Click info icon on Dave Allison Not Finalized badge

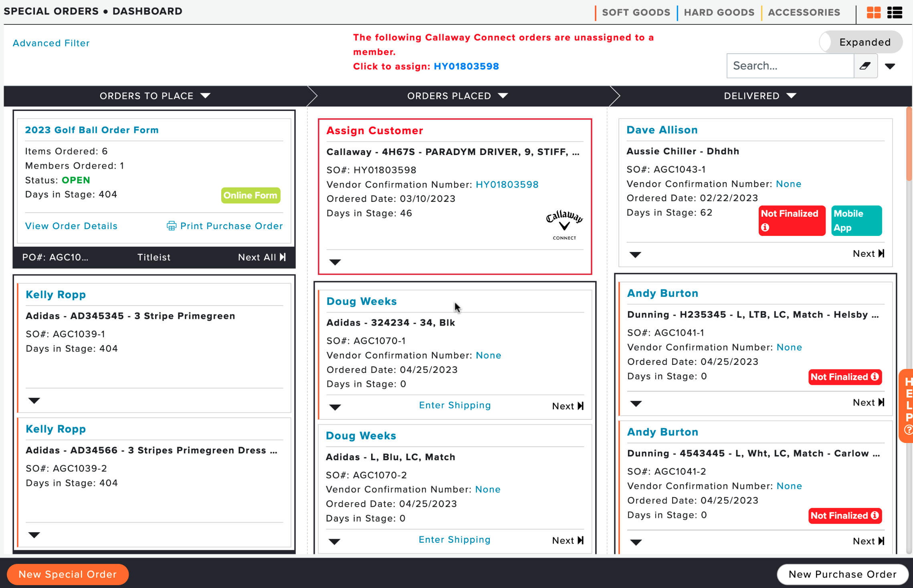(765, 228)
